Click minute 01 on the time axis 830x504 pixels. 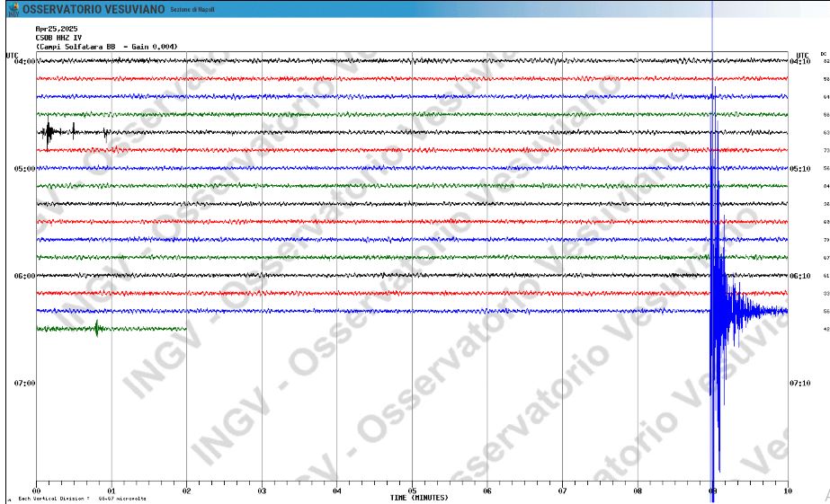[x=112, y=491]
